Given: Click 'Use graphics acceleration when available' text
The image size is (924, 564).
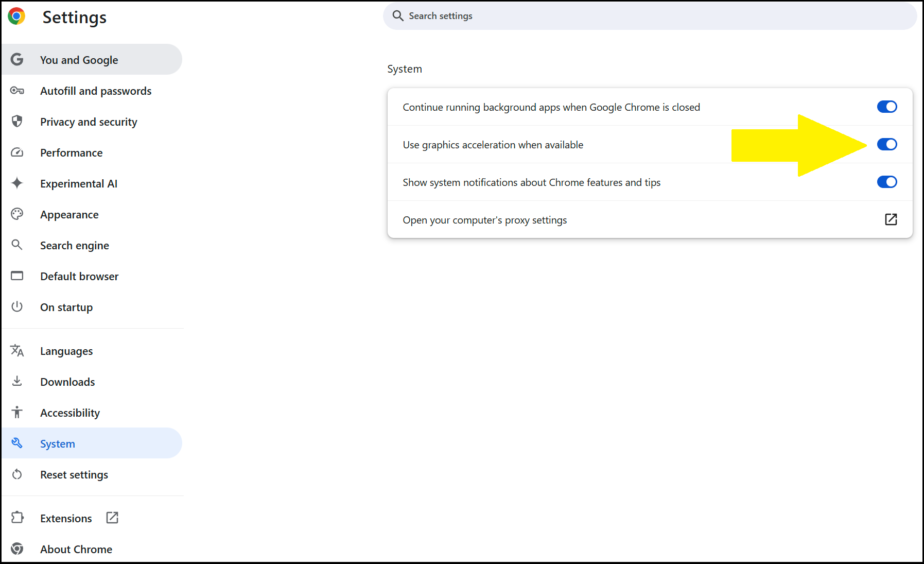Looking at the screenshot, I should (493, 145).
